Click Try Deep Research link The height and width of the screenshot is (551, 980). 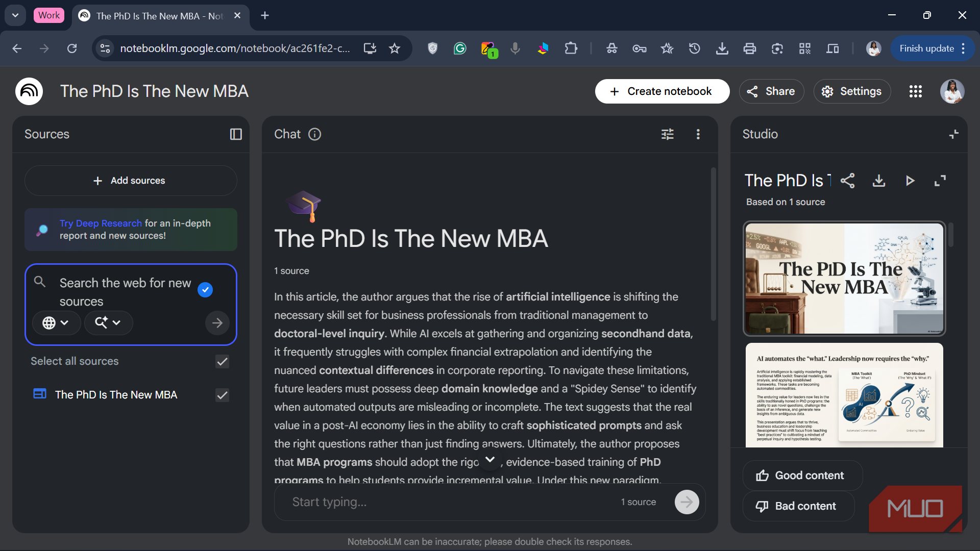[101, 223]
